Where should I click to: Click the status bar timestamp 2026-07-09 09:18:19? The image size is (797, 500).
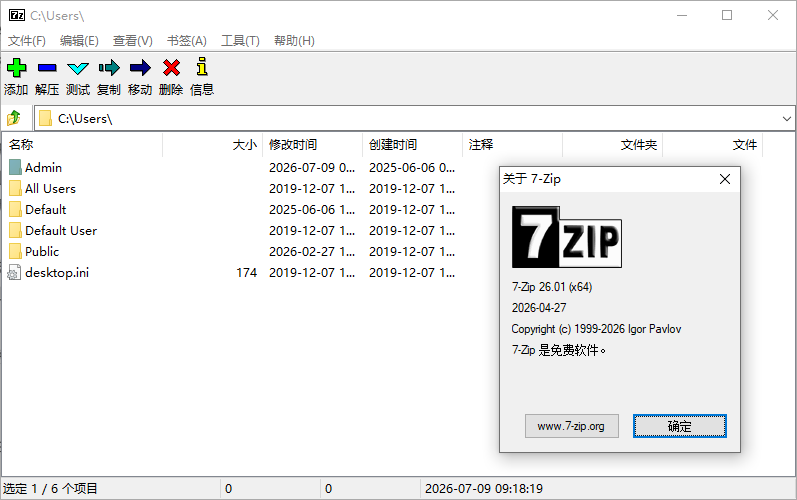[484, 489]
